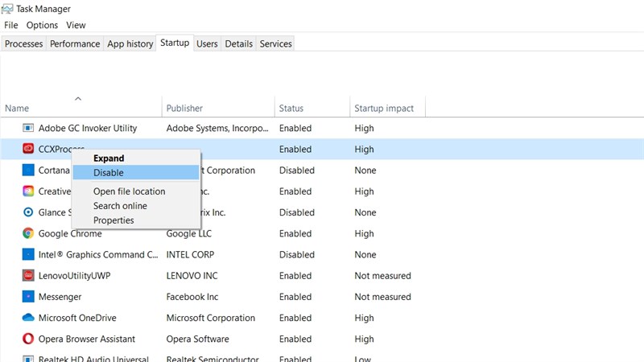
Task: Open file location from context menu
Action: (x=129, y=191)
